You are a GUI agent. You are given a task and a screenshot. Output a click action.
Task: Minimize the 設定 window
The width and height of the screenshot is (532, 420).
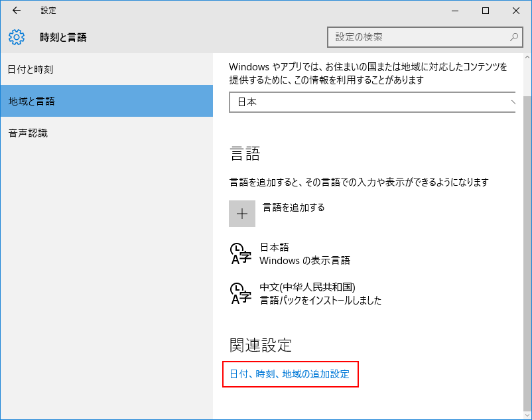pyautogui.click(x=455, y=11)
